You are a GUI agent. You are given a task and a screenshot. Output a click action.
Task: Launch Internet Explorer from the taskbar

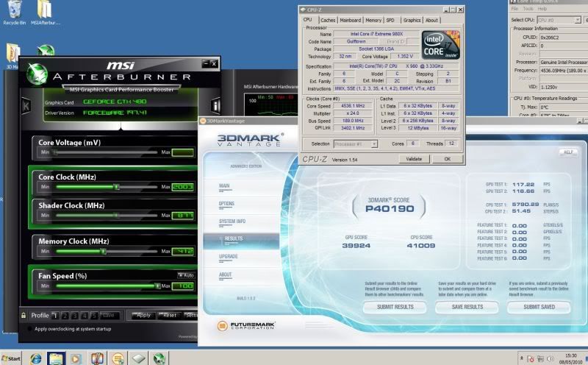tap(35, 358)
